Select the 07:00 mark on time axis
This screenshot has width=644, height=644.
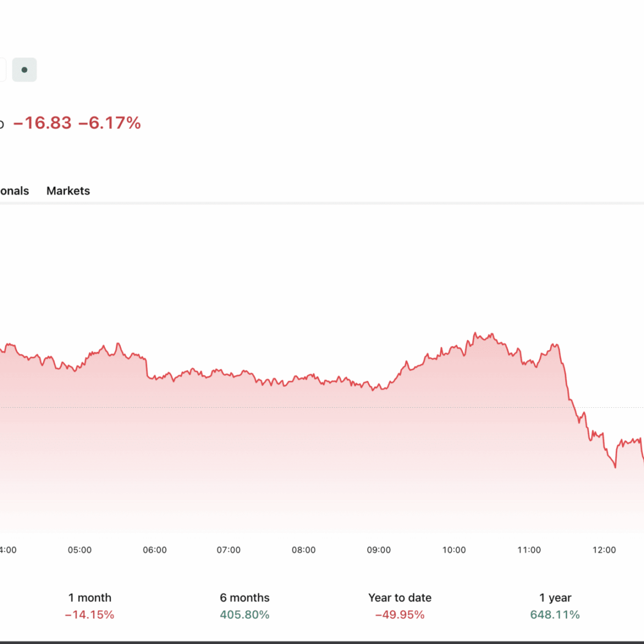[x=229, y=550]
